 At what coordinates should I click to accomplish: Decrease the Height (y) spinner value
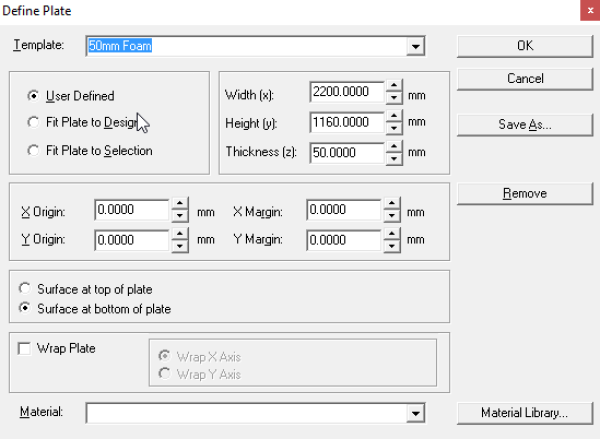pyautogui.click(x=394, y=128)
